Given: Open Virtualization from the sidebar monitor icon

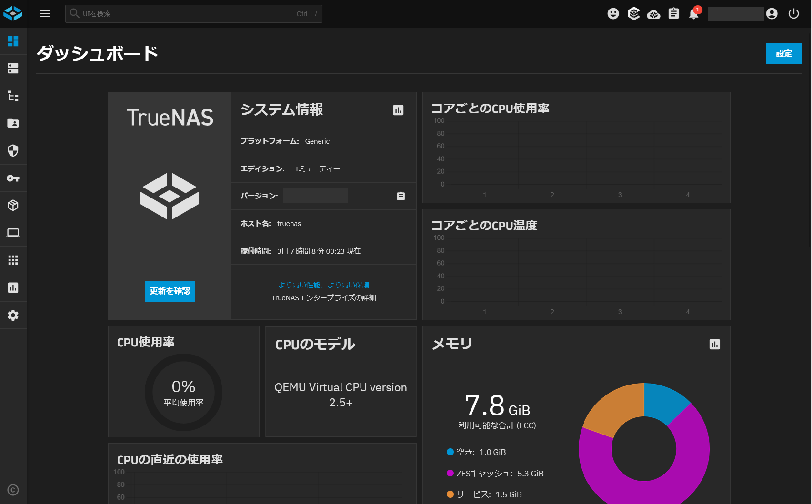Looking at the screenshot, I should point(13,233).
